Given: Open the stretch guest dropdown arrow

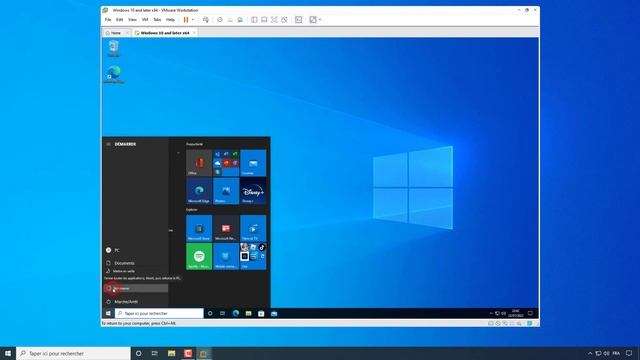Looking at the screenshot, I should pos(320,20).
